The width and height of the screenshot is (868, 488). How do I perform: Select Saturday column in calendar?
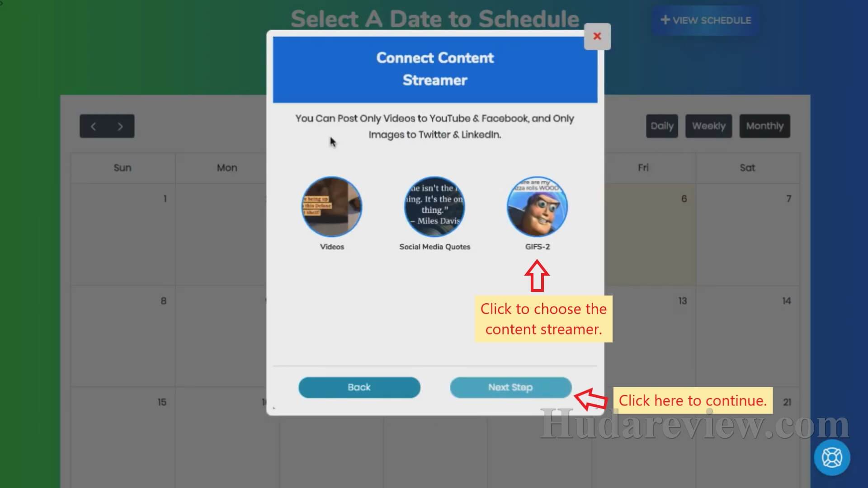coord(747,168)
